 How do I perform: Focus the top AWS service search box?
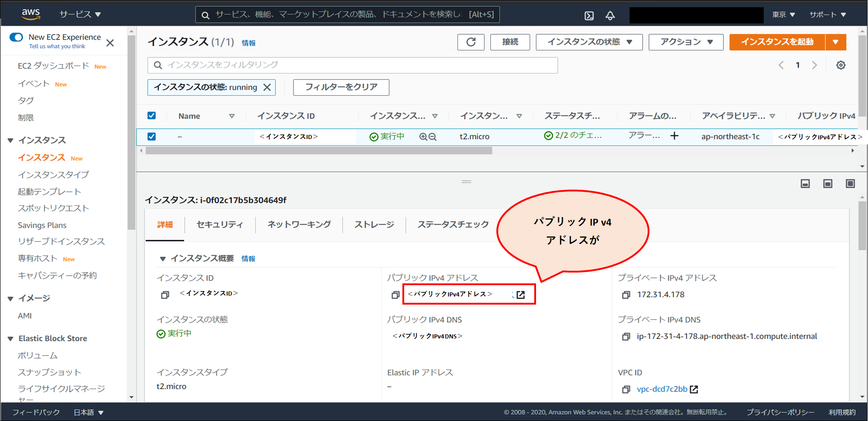pyautogui.click(x=347, y=14)
